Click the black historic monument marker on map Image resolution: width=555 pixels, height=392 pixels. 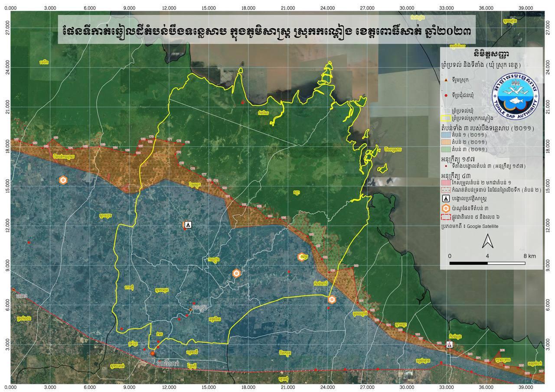coord(188,225)
